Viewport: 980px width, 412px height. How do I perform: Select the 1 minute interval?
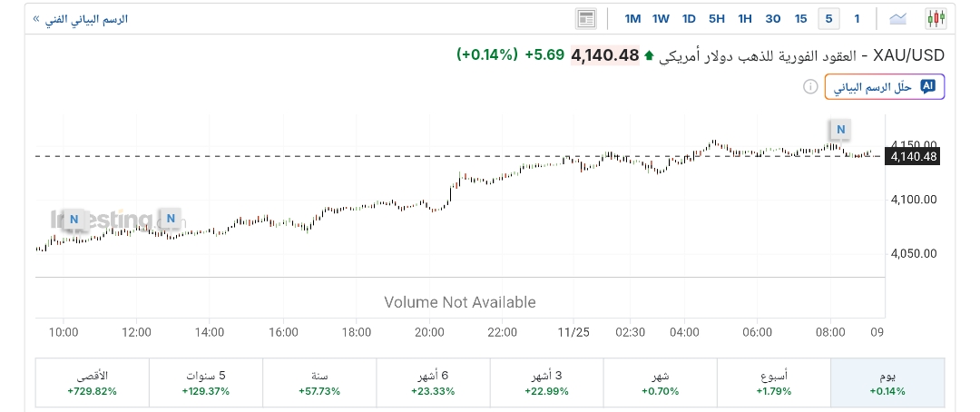pyautogui.click(x=856, y=18)
